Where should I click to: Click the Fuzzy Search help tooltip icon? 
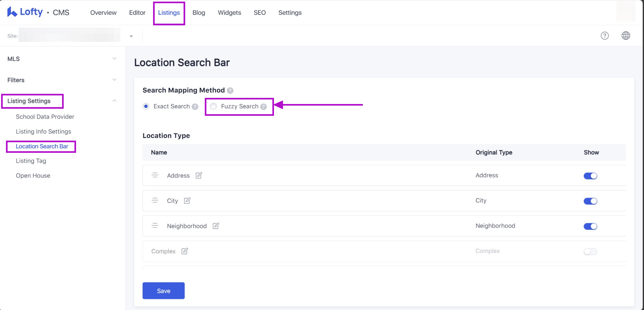click(x=264, y=107)
